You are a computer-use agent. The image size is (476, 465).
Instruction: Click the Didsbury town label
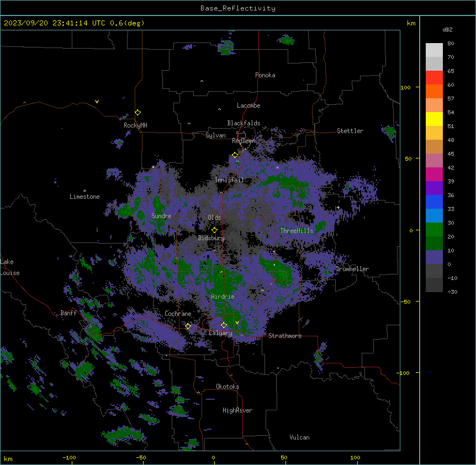[x=211, y=238]
